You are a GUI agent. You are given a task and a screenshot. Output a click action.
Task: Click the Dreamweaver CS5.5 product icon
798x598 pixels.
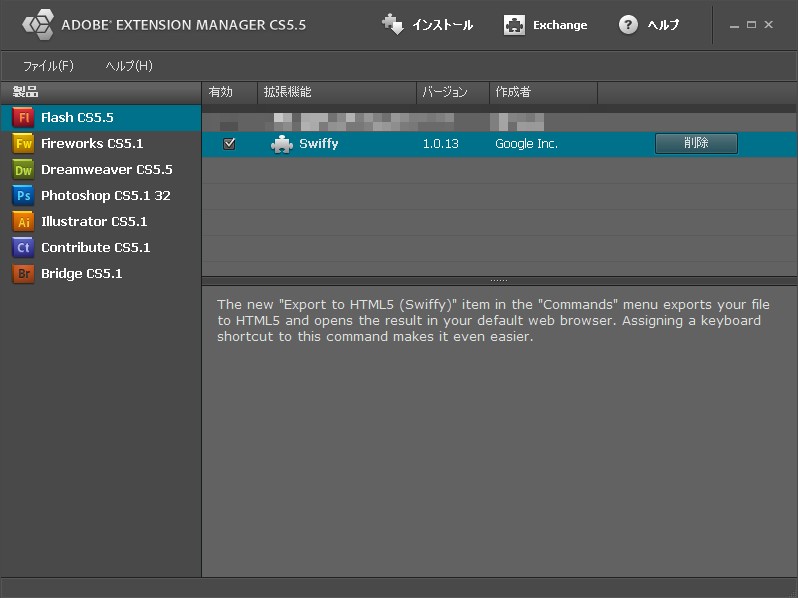coord(23,170)
